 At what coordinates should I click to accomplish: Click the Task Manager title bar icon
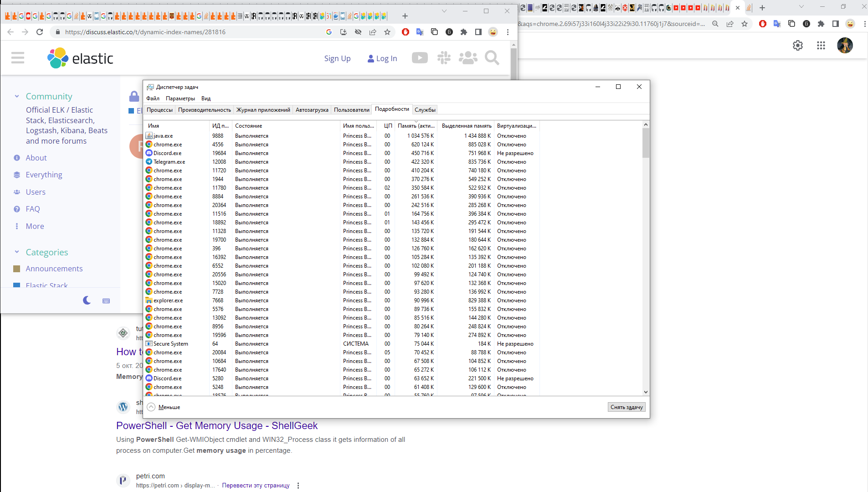click(150, 87)
